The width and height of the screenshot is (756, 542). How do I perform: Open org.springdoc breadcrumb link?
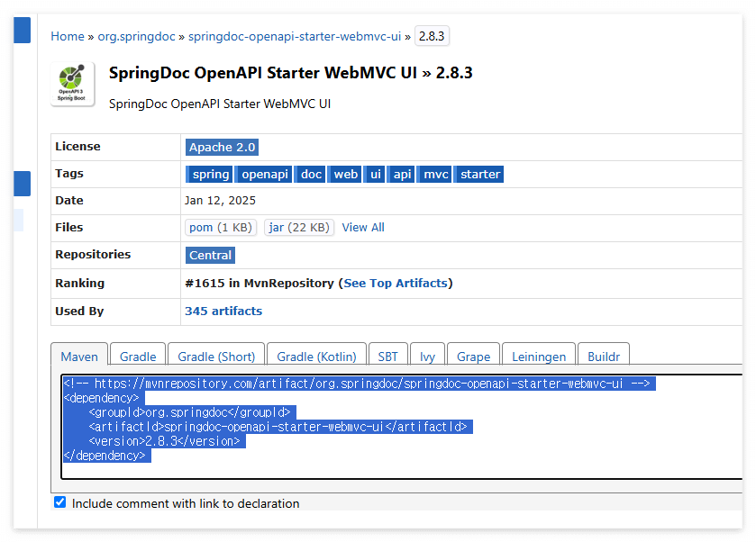pyautogui.click(x=136, y=37)
